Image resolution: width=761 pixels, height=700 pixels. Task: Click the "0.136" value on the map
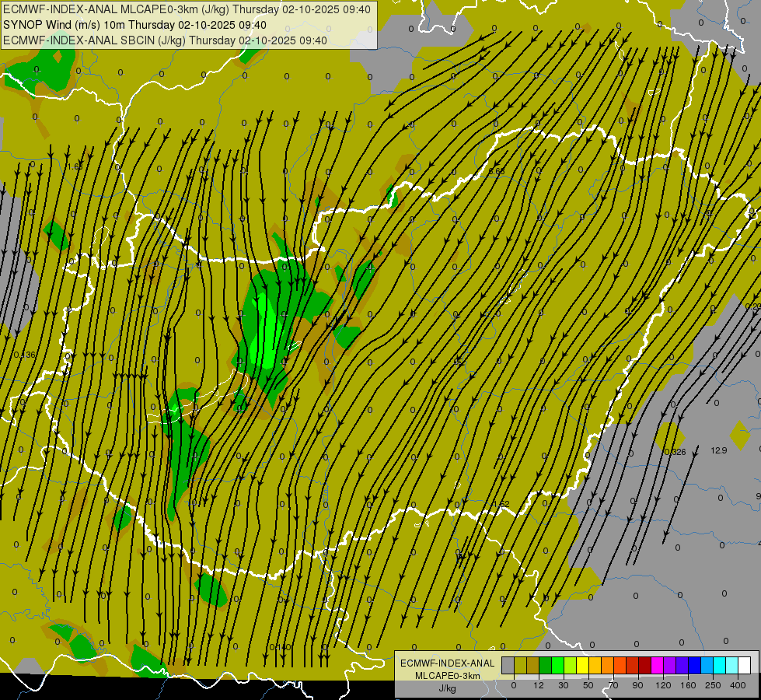(x=25, y=355)
